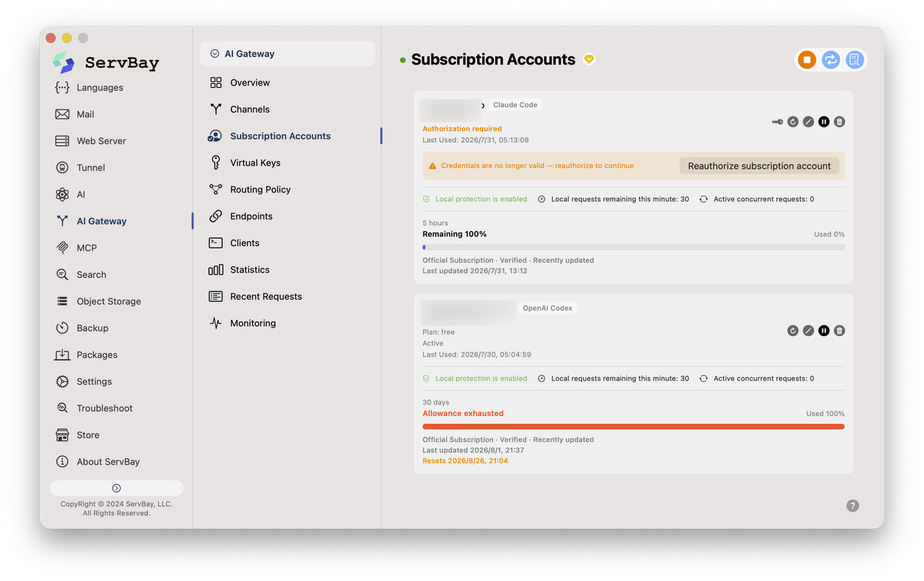Click the Allowance exhausted text

point(463,414)
